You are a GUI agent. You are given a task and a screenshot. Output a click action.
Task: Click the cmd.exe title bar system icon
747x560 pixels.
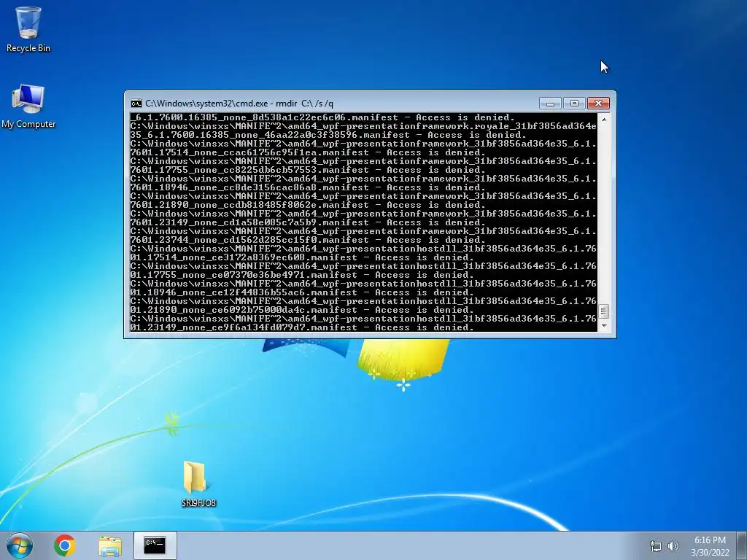click(136, 104)
